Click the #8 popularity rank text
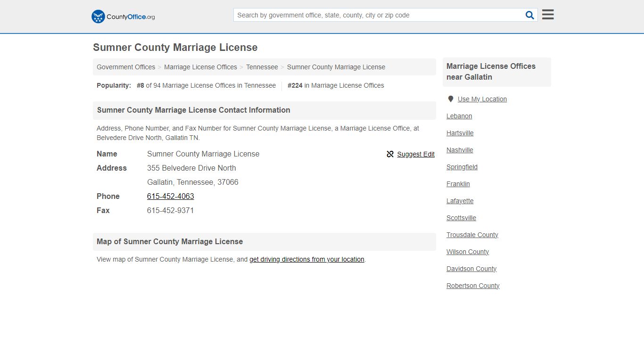The height and width of the screenshot is (362, 644). pos(140,85)
